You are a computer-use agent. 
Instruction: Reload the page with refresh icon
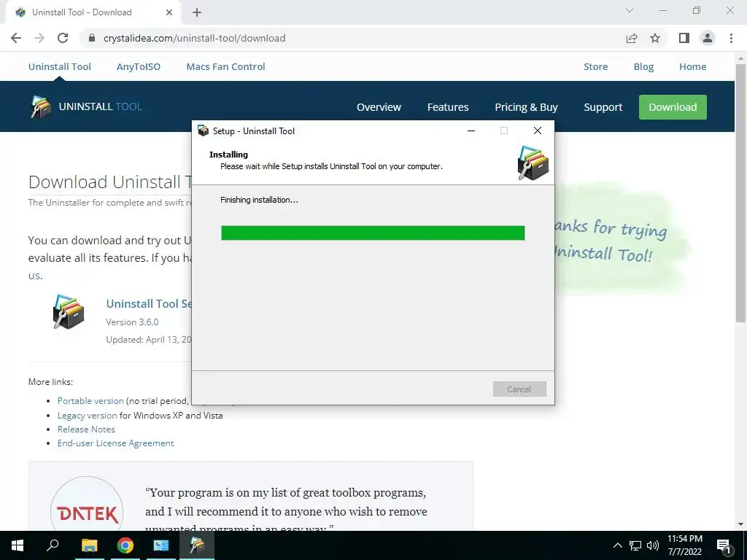click(x=63, y=38)
